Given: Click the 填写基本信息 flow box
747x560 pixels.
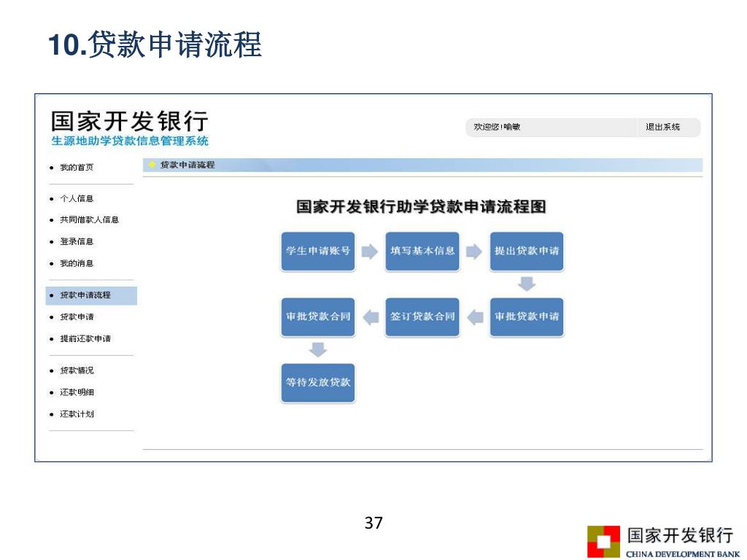Looking at the screenshot, I should tap(422, 252).
